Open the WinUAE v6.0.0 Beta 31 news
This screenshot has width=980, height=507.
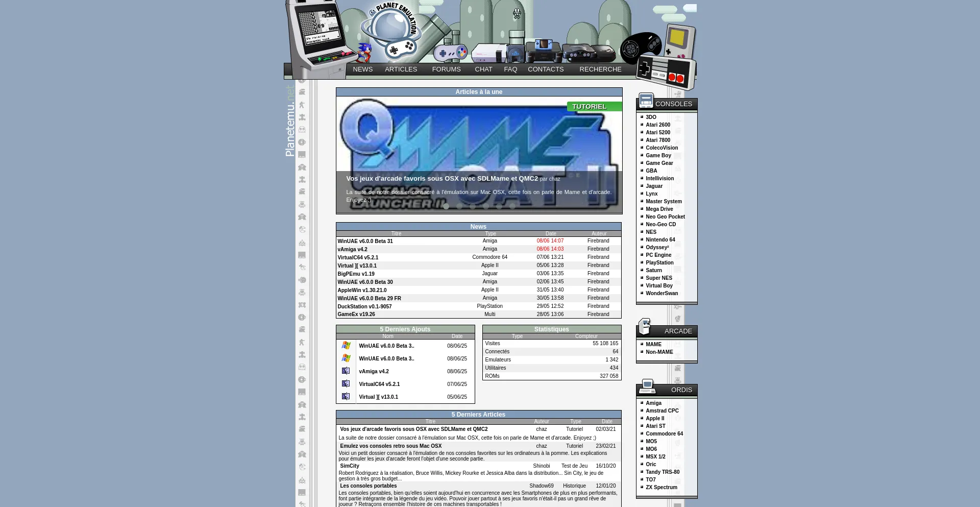[x=365, y=241]
